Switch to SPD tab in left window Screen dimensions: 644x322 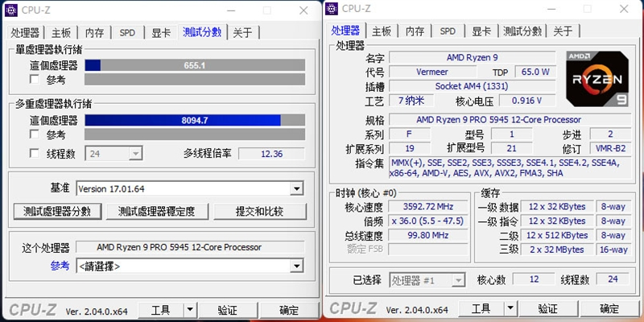pyautogui.click(x=127, y=33)
